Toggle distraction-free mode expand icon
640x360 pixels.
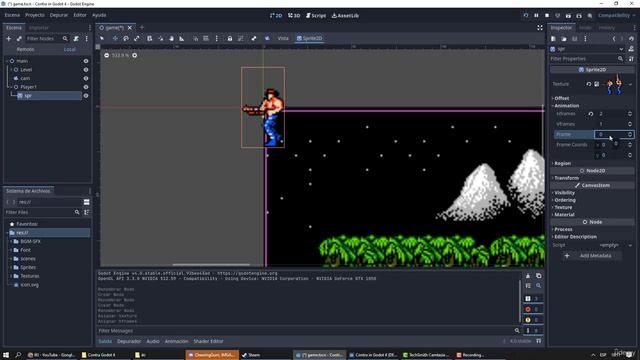click(x=540, y=28)
